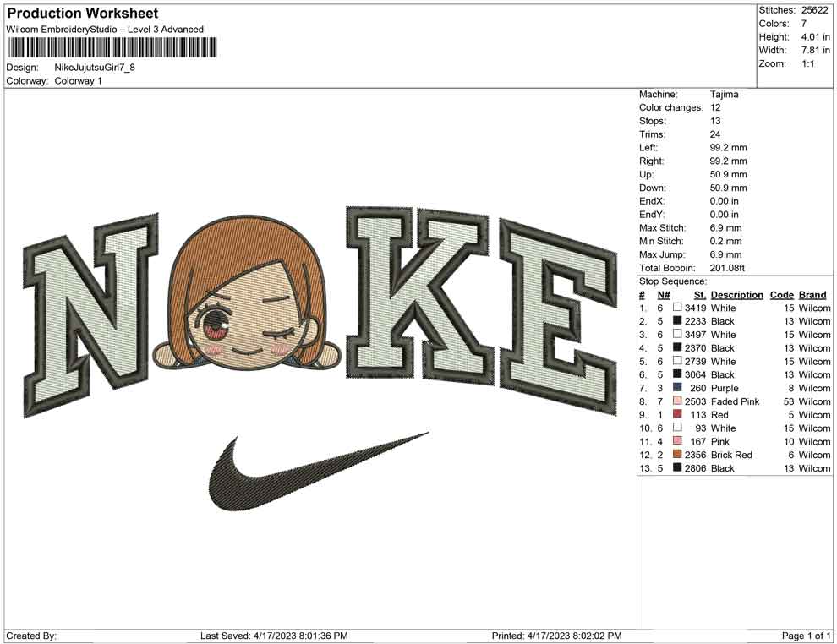The height and width of the screenshot is (644, 837).
Task: Click the black swatch for stitch 2370
Action: point(677,347)
